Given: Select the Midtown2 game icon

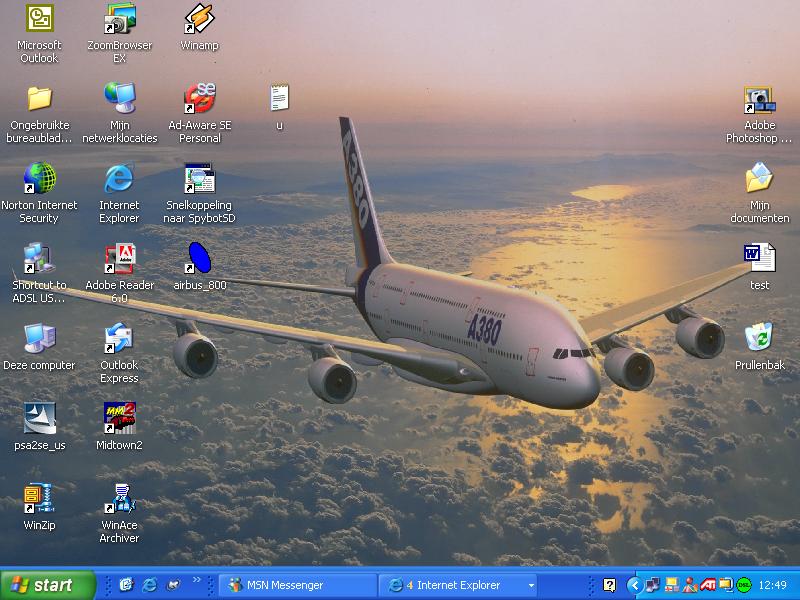Looking at the screenshot, I should click(x=119, y=419).
